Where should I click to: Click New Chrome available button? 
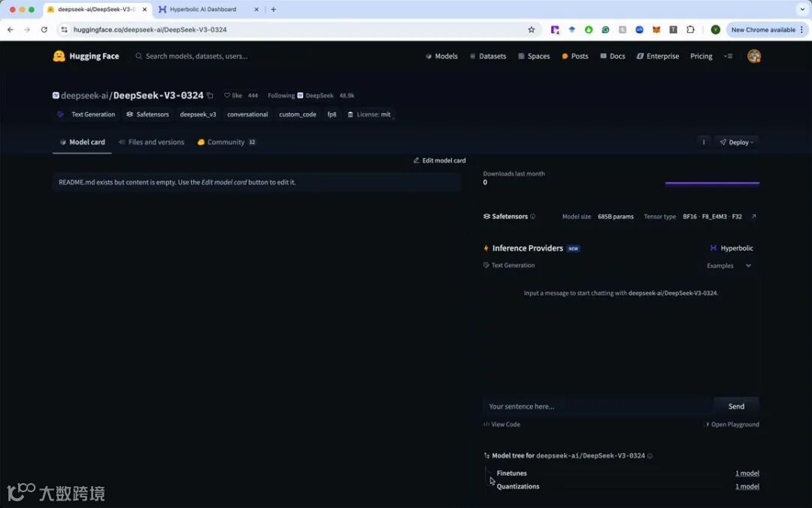click(x=763, y=29)
